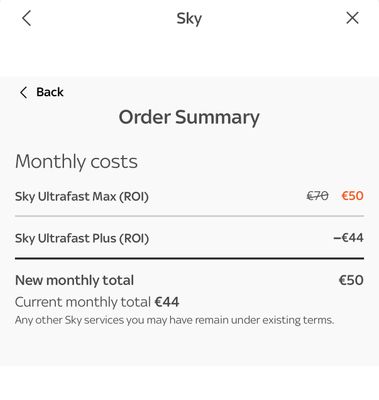Viewport: 379px width, 400px height.
Task: Click the New monthly total label
Action: 74,280
